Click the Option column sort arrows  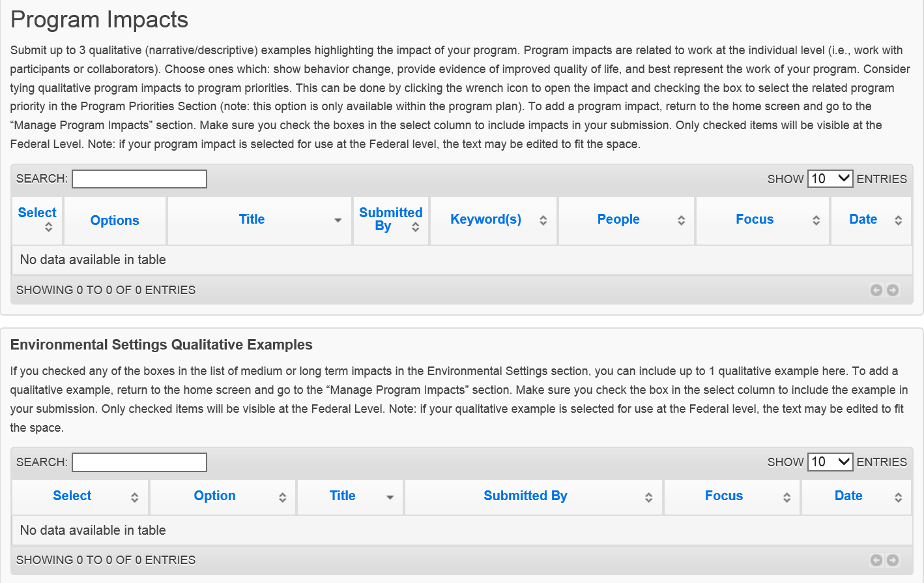(x=282, y=498)
